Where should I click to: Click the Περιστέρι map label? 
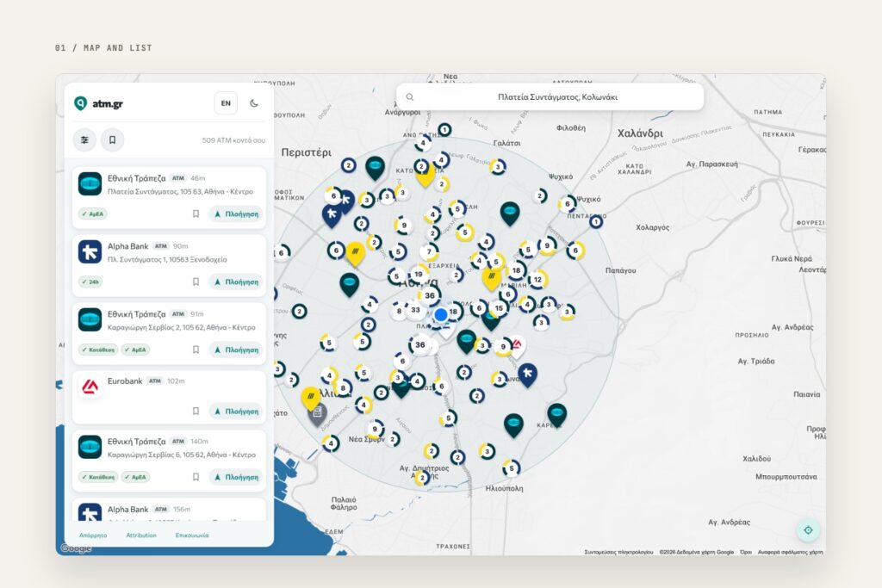tap(306, 152)
